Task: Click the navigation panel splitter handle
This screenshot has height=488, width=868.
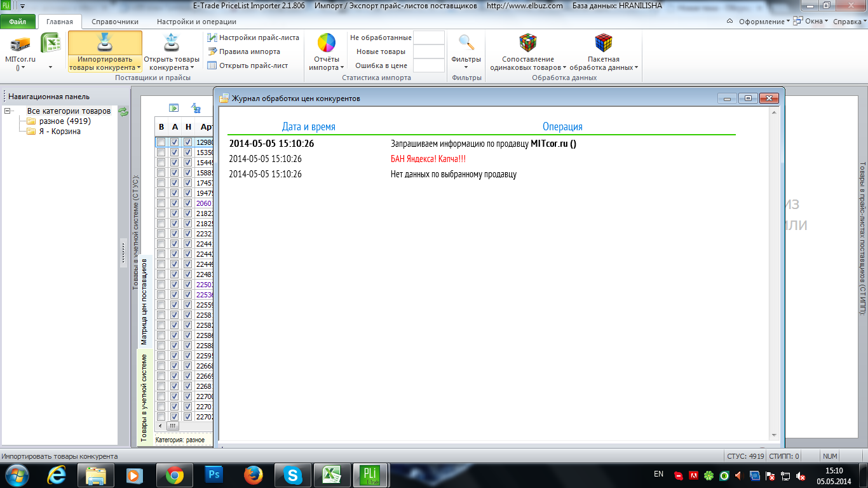Action: point(123,254)
